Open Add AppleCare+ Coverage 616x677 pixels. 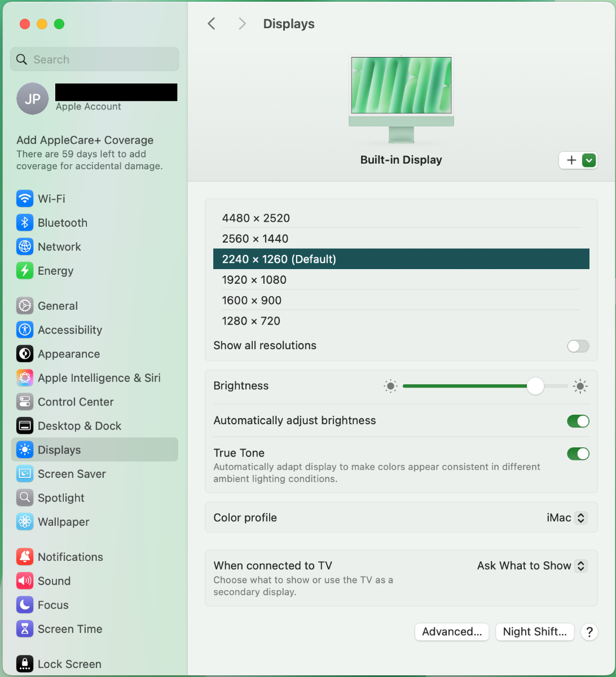[x=90, y=152]
